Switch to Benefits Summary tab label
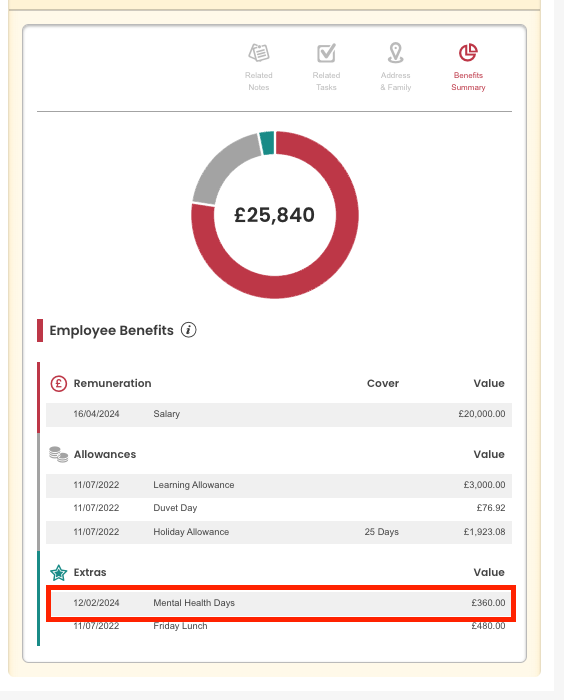This screenshot has width=564, height=700. 468,81
